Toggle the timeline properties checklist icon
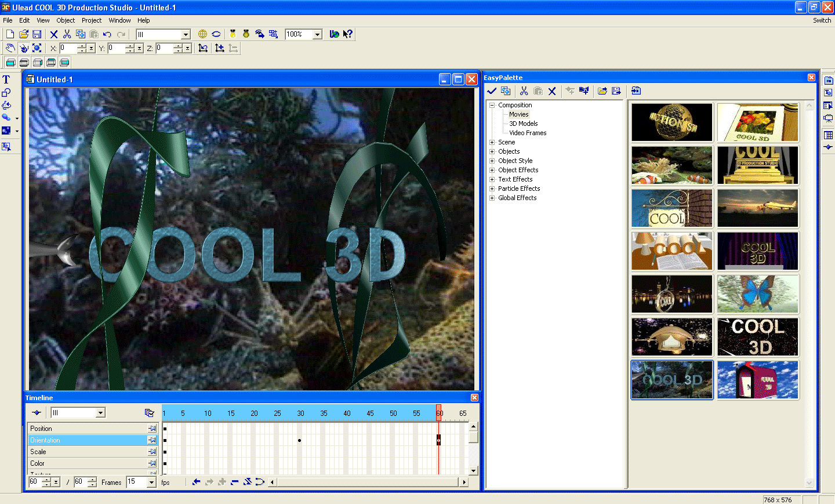835x504 pixels. (x=149, y=413)
